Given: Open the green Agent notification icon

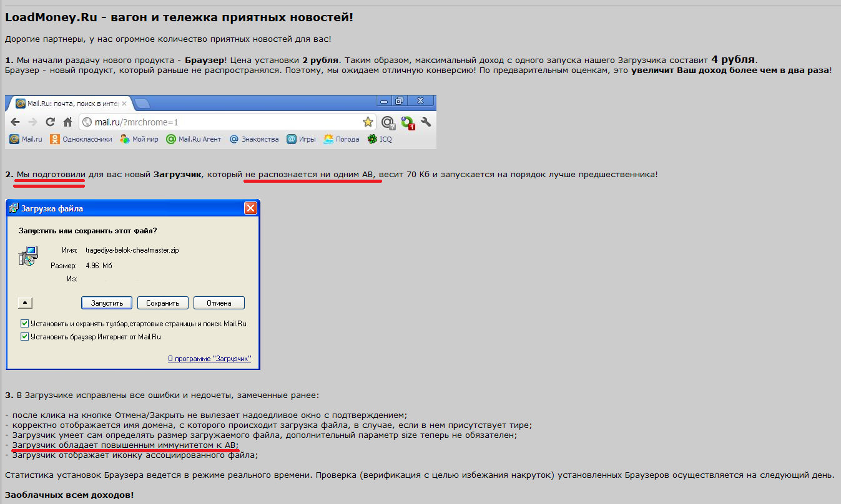Looking at the screenshot, I should [x=407, y=122].
